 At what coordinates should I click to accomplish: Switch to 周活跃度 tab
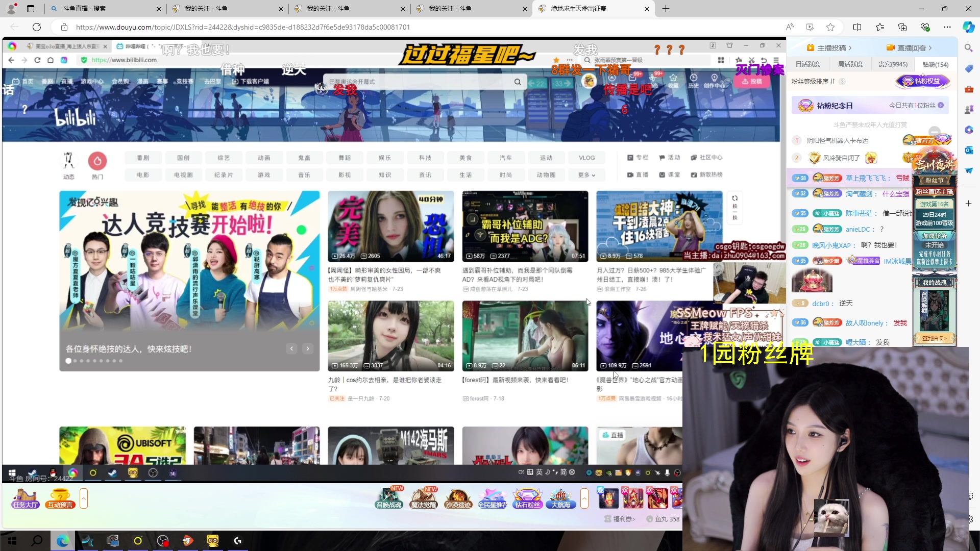[850, 64]
